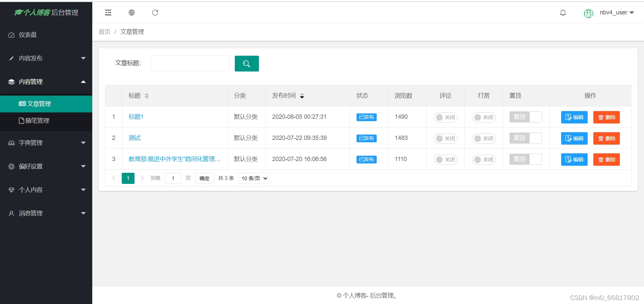Click the search magnifier button
644x304 pixels.
[247, 63]
